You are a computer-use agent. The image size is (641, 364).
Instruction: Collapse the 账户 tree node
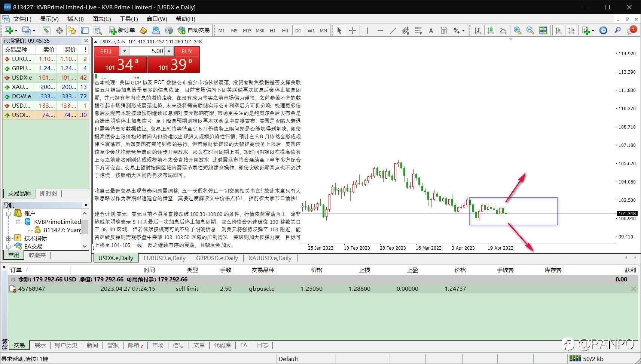click(x=9, y=213)
